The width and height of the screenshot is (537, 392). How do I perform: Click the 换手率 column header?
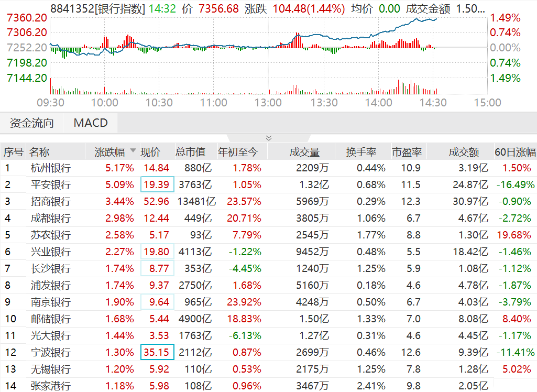(361, 152)
